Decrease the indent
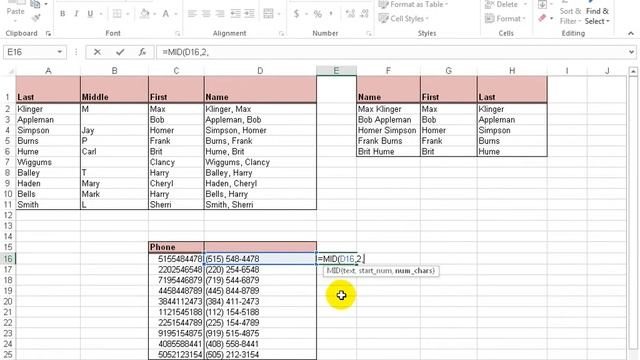The height and width of the screenshot is (360, 640). pos(236,14)
